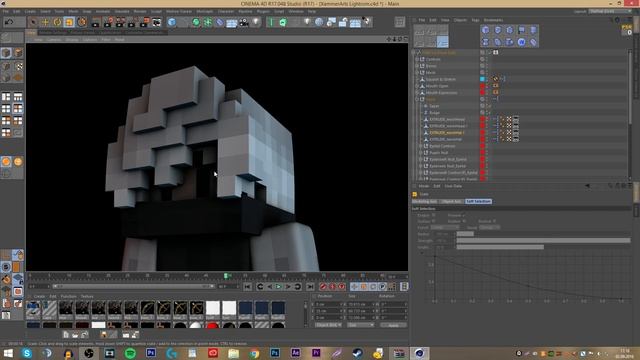Open After Effects from the taskbar
The image size is (640, 360).
[296, 353]
